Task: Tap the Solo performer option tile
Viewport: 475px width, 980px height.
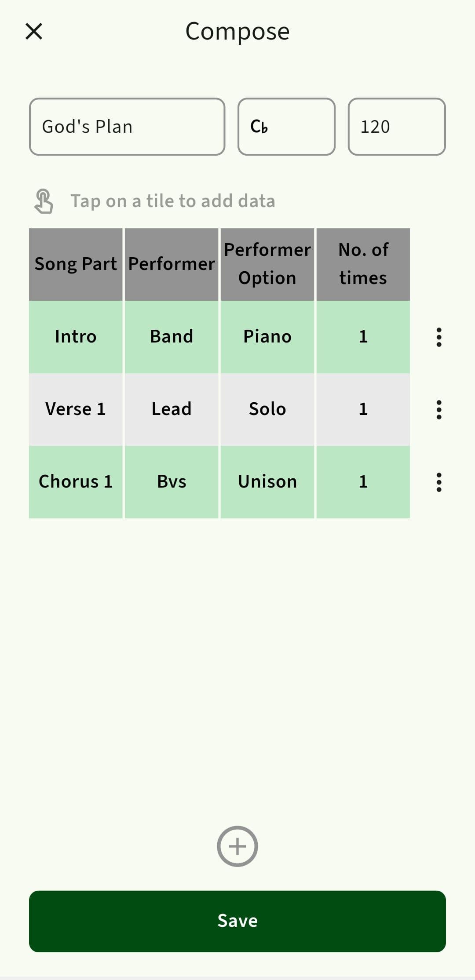Action: coord(267,409)
